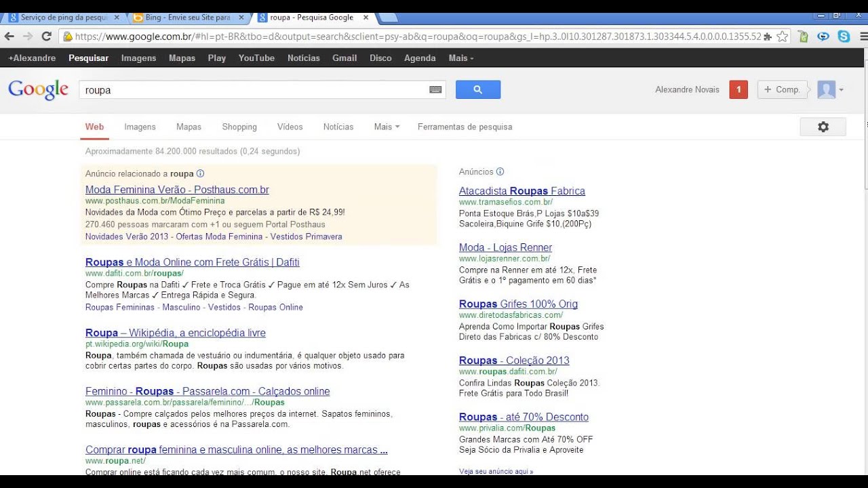Close the Bing tab

pyautogui.click(x=241, y=18)
